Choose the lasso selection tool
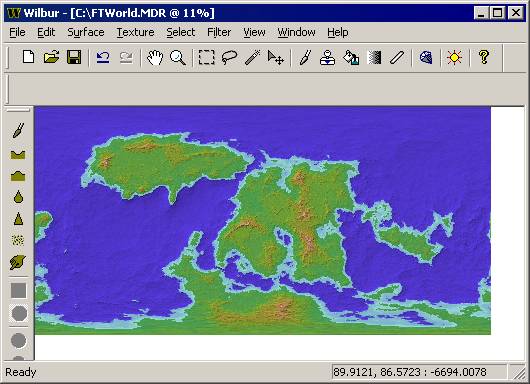530x384 pixels. (229, 57)
